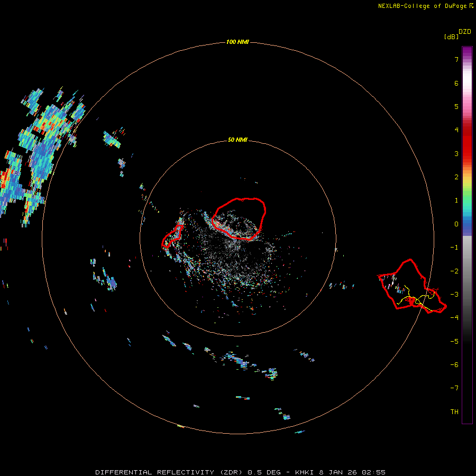The height and width of the screenshot is (476, 476).
Task: Click the colorbar label 4
Action: pos(456,130)
